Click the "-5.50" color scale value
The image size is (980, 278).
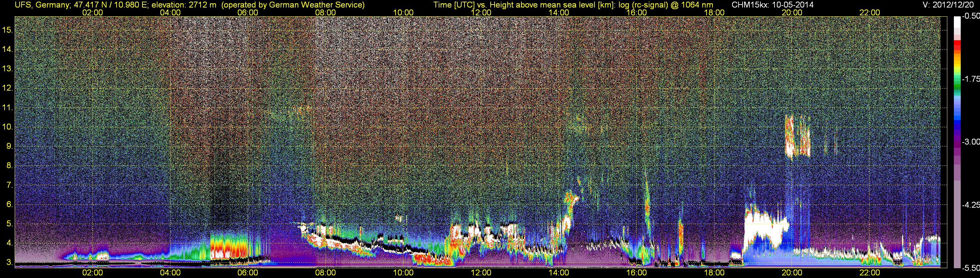[971, 268]
